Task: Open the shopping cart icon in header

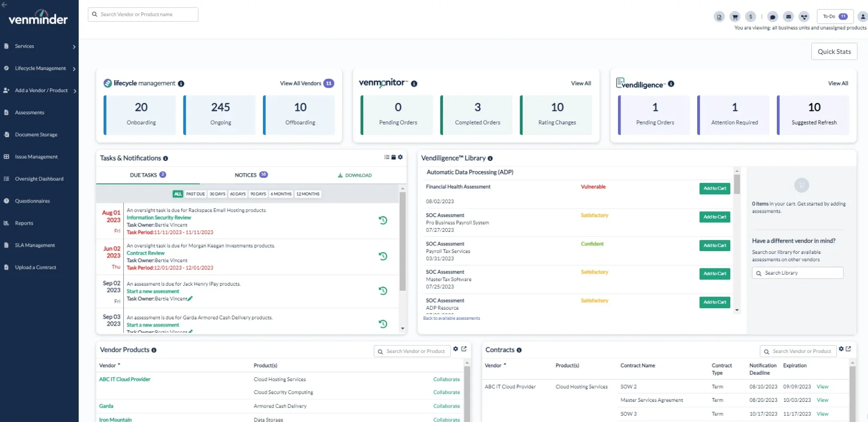Action: tap(735, 17)
